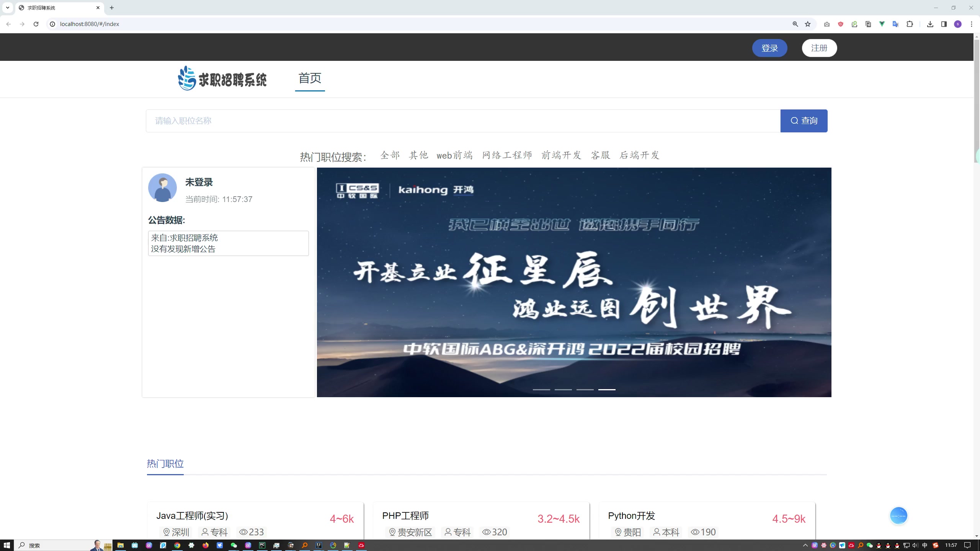The width and height of the screenshot is (980, 551).
Task: Open the purple S profile avatar
Action: pyautogui.click(x=958, y=24)
